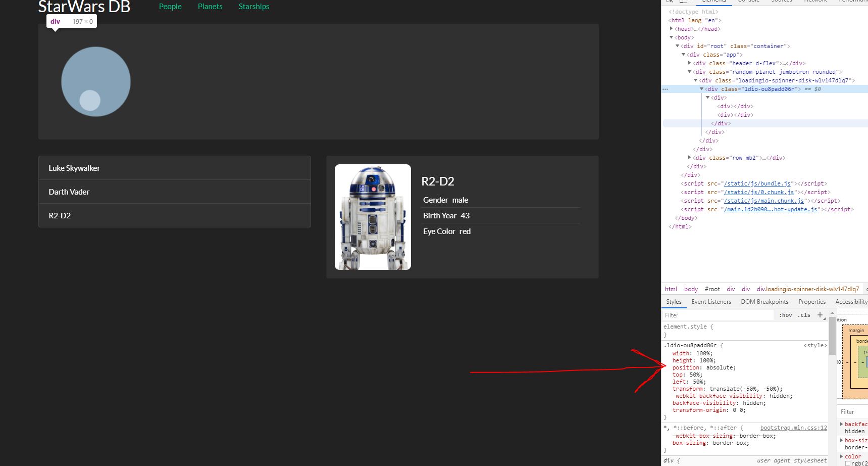
Task: Expand the header d-flex div node
Action: 690,63
